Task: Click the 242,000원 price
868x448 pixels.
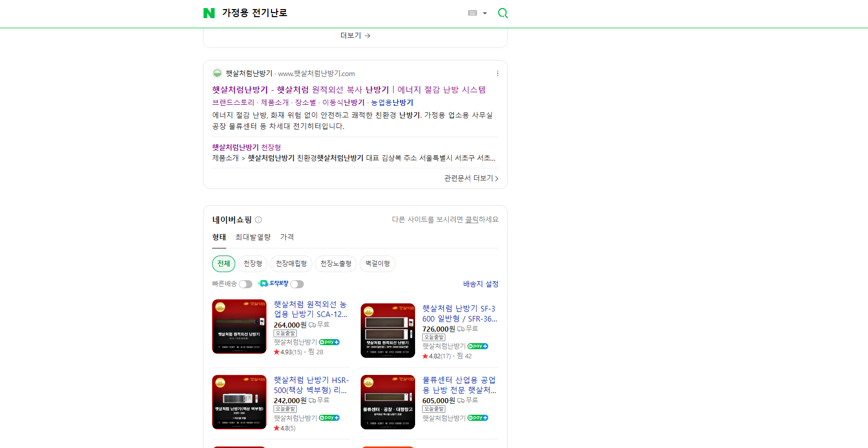Action: click(x=290, y=401)
